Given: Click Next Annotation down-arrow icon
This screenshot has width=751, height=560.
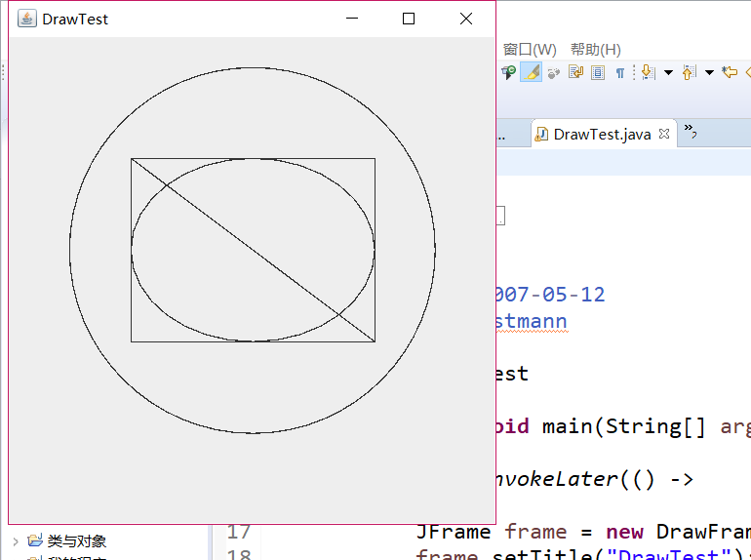Looking at the screenshot, I should [648, 72].
